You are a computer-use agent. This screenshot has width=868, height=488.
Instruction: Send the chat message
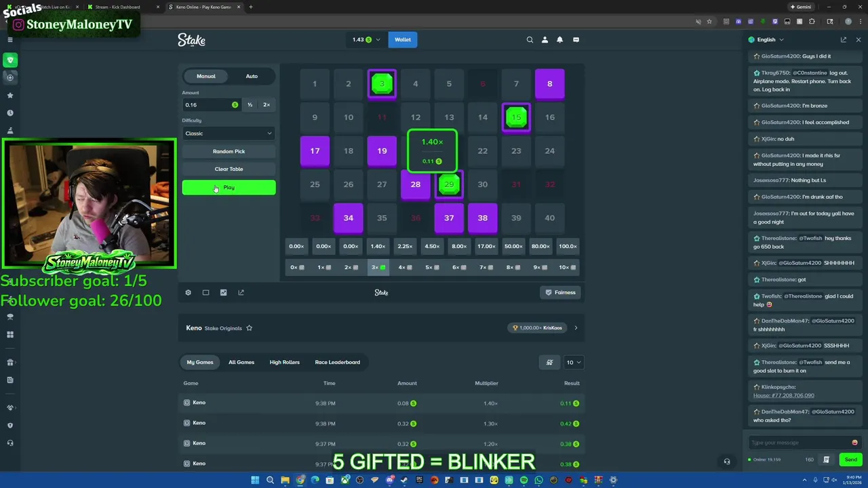point(850,460)
